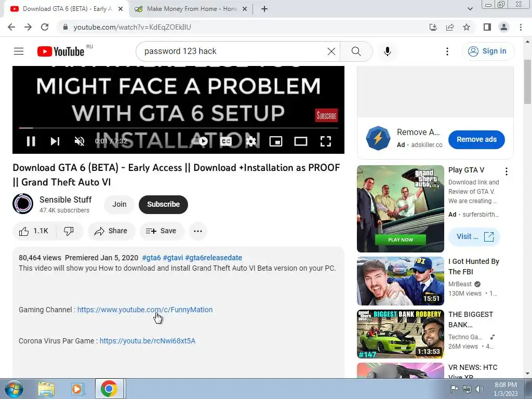
Task: Clear the search box with the X icon
Action: pyautogui.click(x=331, y=51)
